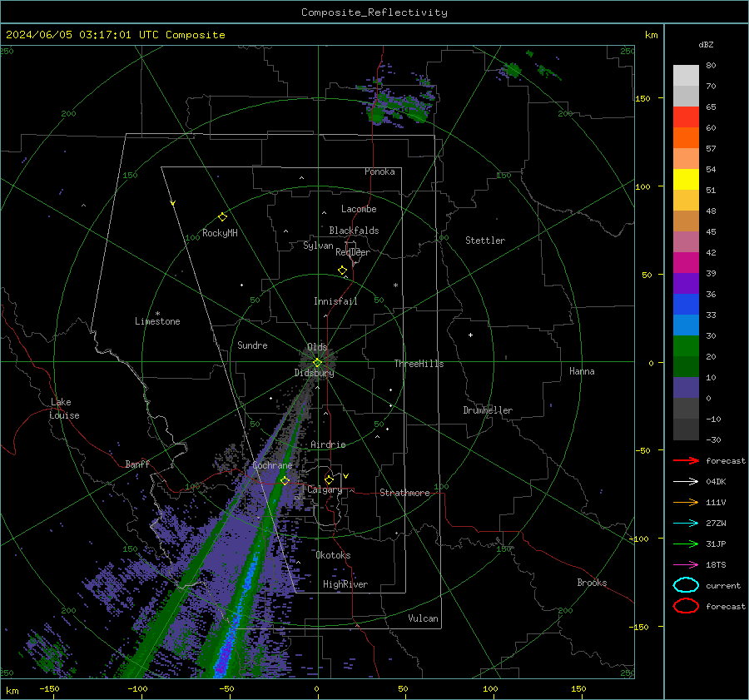
Task: Click the Limestone label
Action: pyautogui.click(x=157, y=321)
